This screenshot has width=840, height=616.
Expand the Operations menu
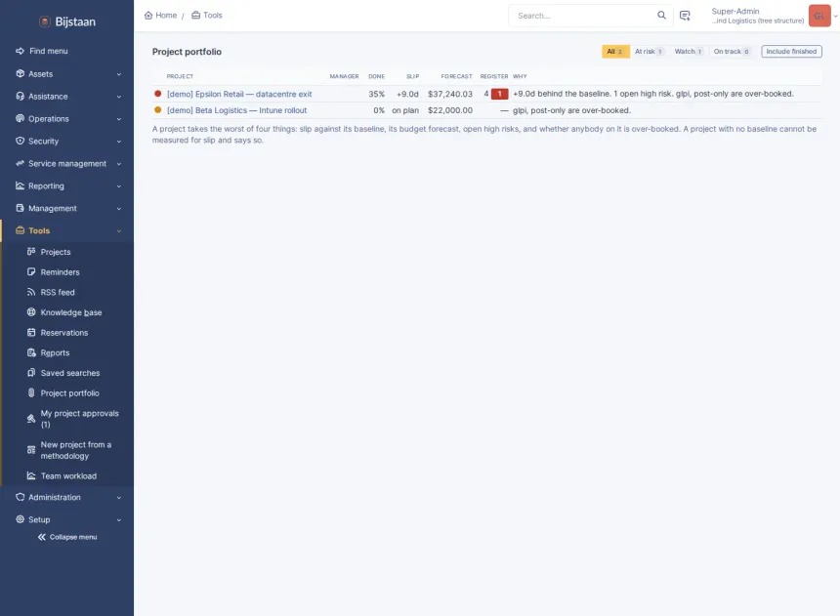pyautogui.click(x=67, y=119)
